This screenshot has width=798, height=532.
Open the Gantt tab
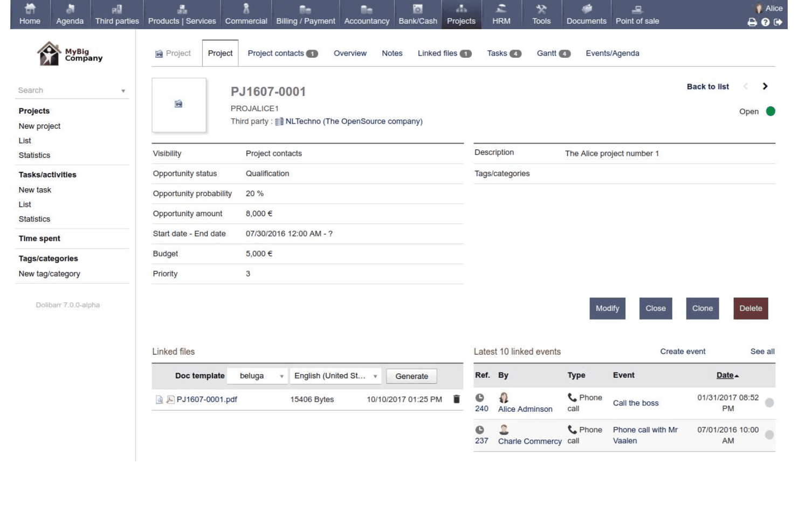(553, 53)
